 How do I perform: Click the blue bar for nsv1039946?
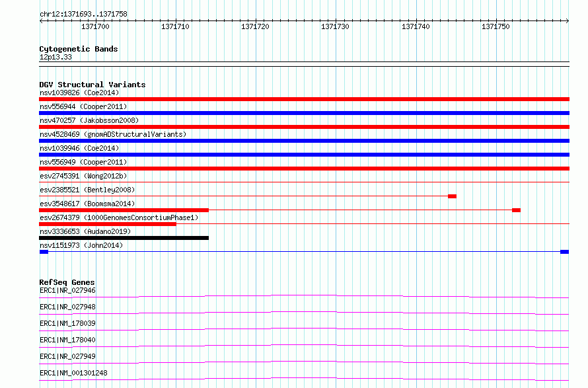pos(304,155)
